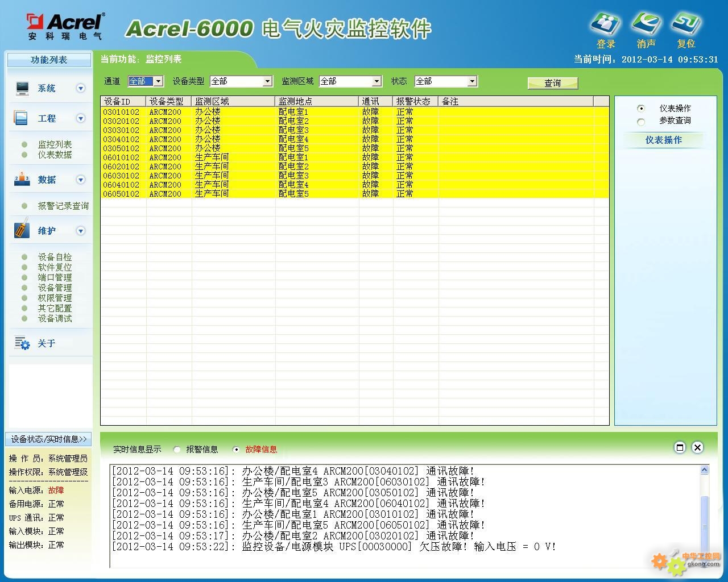Open the 状态 dropdown
Screen dimensions: 728x582
(x=472, y=81)
